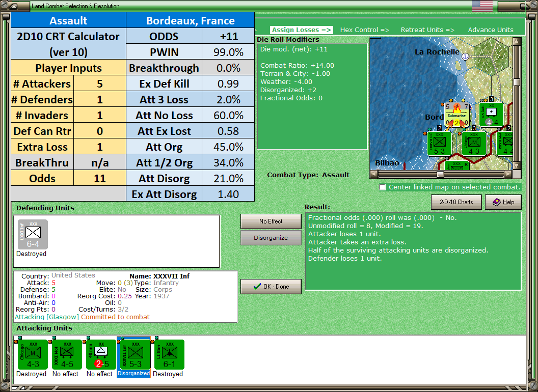Click the Breakthrough 0.0% cell
Screen dimensions: 538x392
click(228, 68)
